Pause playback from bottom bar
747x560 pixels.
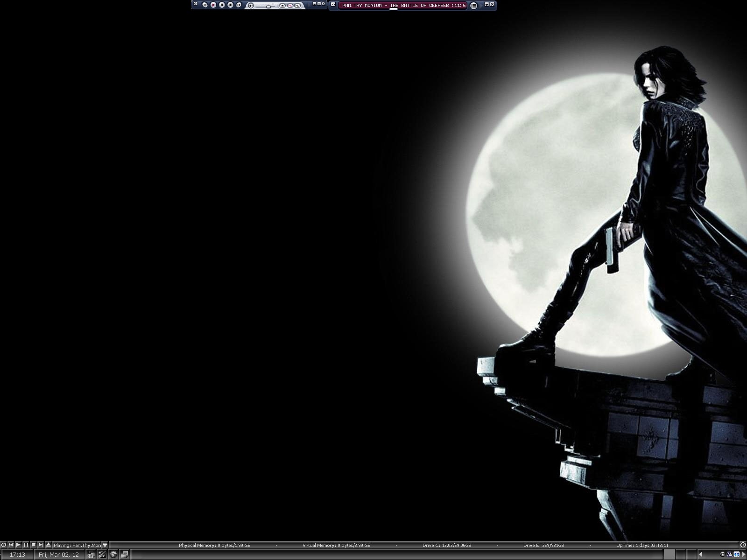pyautogui.click(x=26, y=545)
